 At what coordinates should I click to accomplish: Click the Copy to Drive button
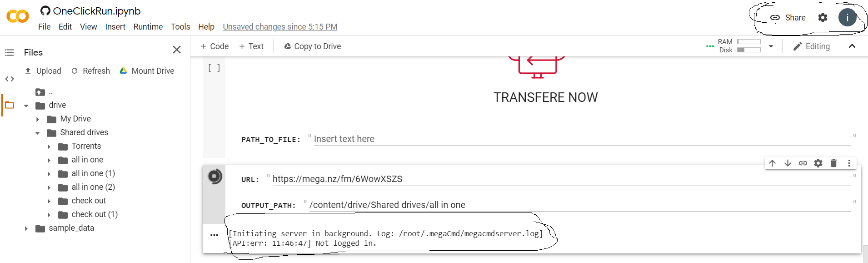coord(312,46)
